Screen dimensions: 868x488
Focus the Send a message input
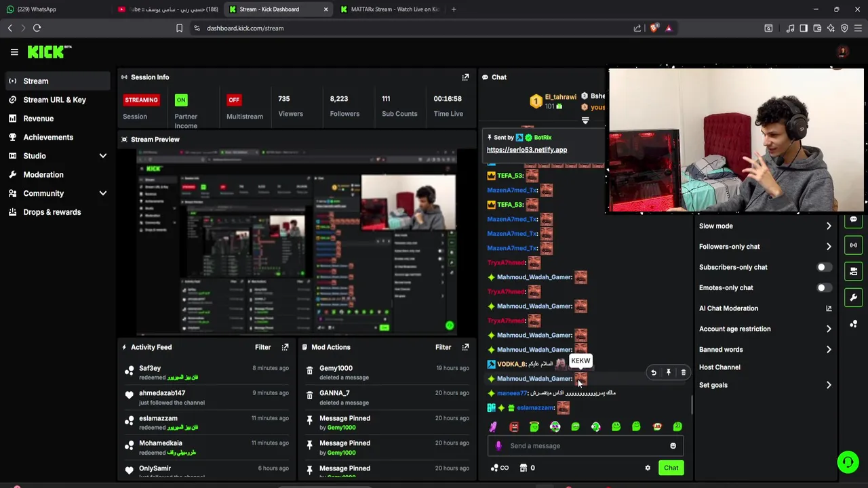click(x=585, y=446)
